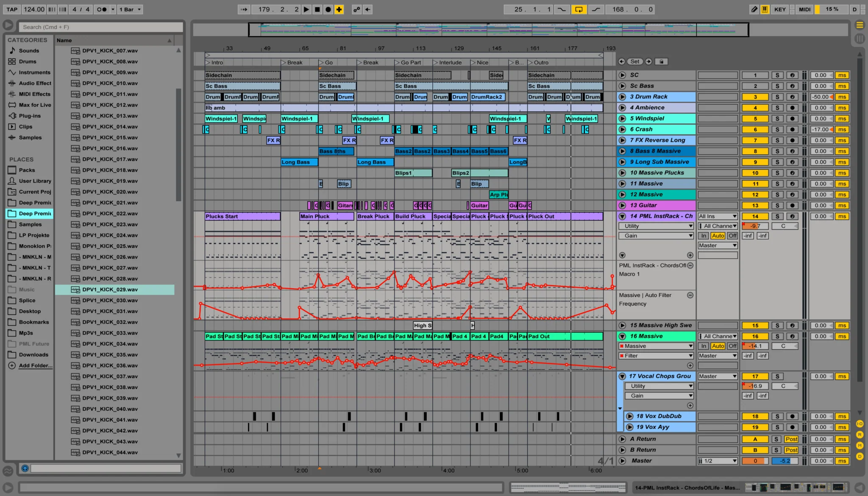Click the Re-enable Automation arrow icon
Viewport: 868px width, 496px height.
pos(367,9)
